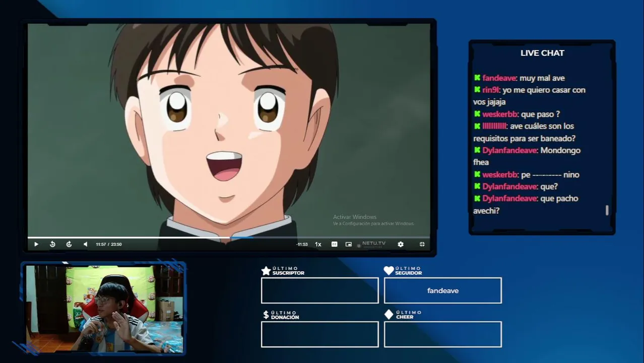Click Dylanfandeave in 'Mondongo' message
Image resolution: width=644 pixels, height=363 pixels.
pos(510,150)
